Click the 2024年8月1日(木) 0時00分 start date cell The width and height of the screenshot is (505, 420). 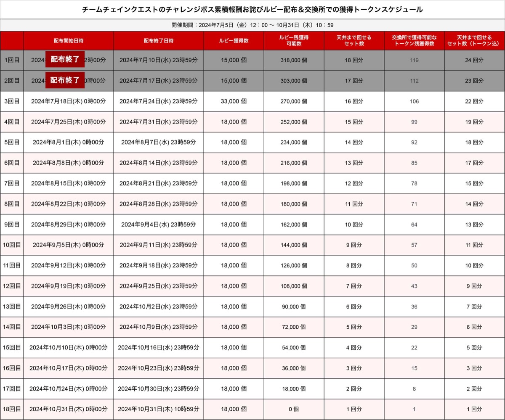(68, 142)
